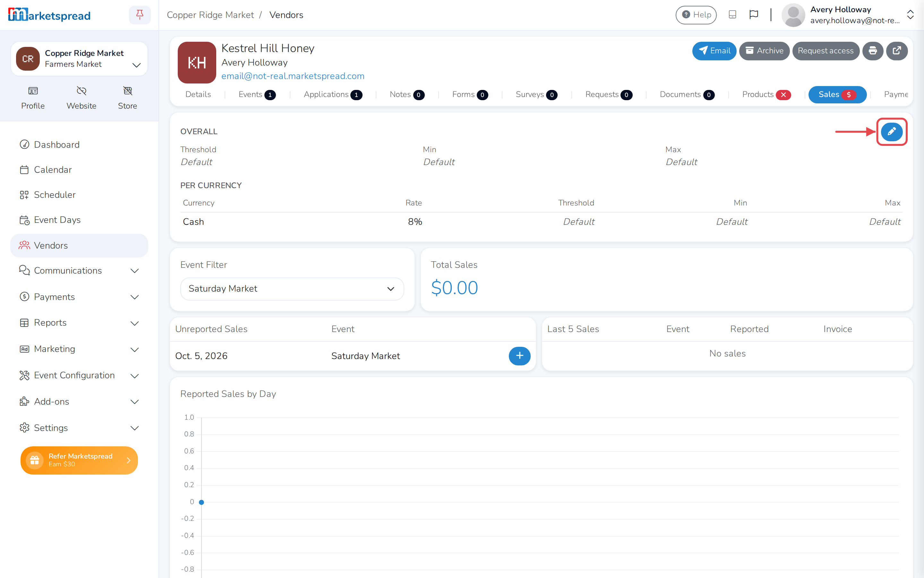Image resolution: width=924 pixels, height=578 pixels.
Task: Expand the Payments sidebar menu
Action: (x=79, y=297)
